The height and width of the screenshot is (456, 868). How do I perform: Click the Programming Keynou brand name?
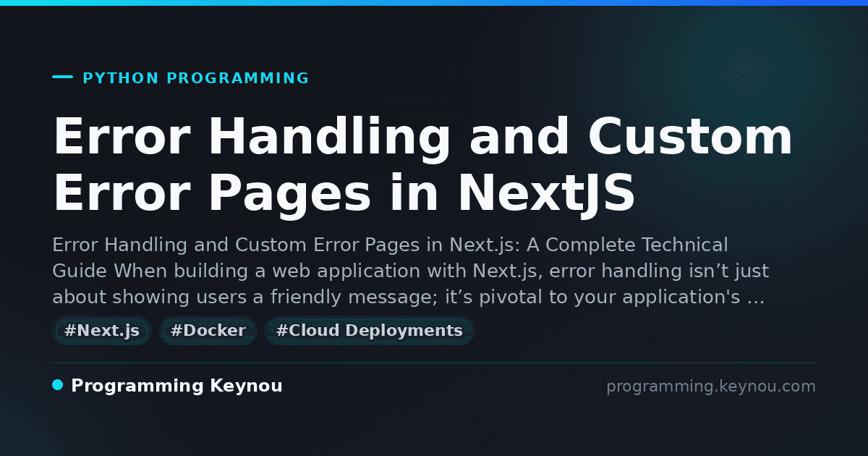pyautogui.click(x=176, y=386)
